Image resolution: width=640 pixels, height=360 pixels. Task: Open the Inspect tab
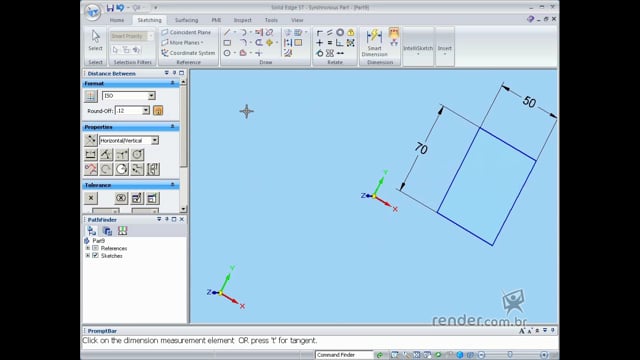[242, 20]
